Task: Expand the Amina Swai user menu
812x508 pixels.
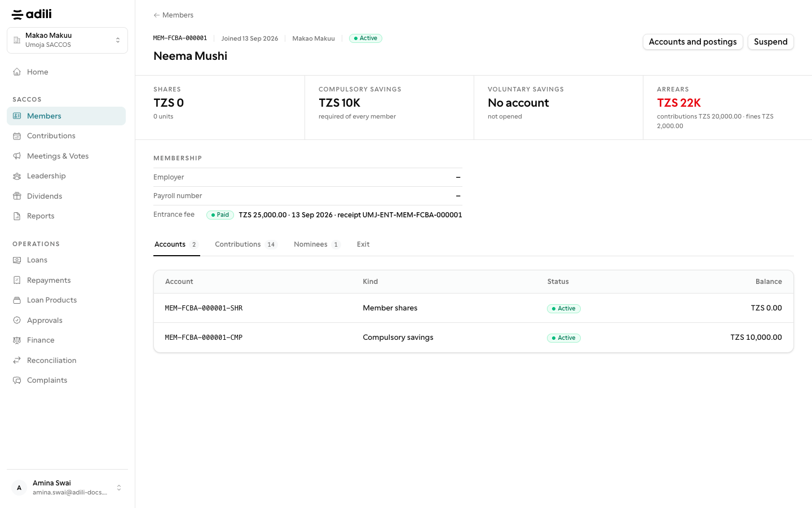Action: pos(67,488)
